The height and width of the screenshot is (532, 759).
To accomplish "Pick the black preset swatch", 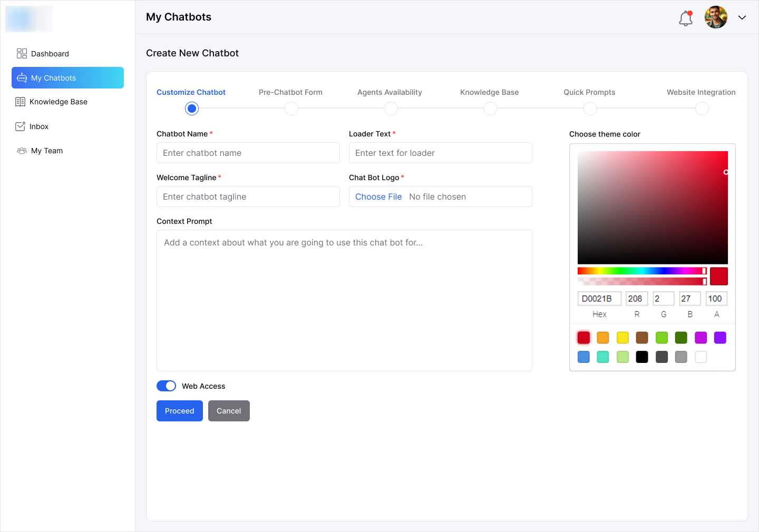I will pyautogui.click(x=642, y=357).
